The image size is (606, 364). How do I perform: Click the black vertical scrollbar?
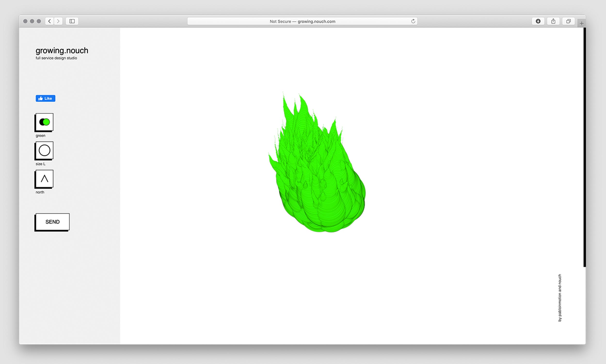(x=584, y=147)
